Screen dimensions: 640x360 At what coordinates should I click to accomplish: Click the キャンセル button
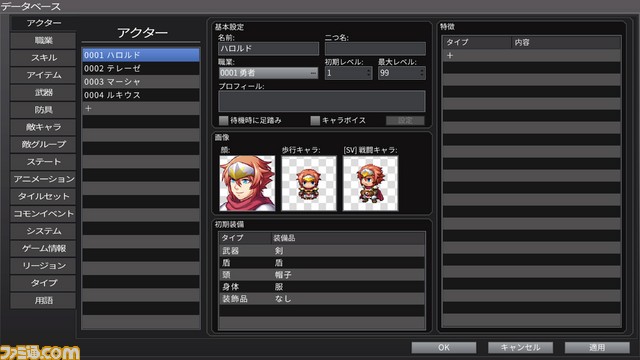[x=520, y=347]
